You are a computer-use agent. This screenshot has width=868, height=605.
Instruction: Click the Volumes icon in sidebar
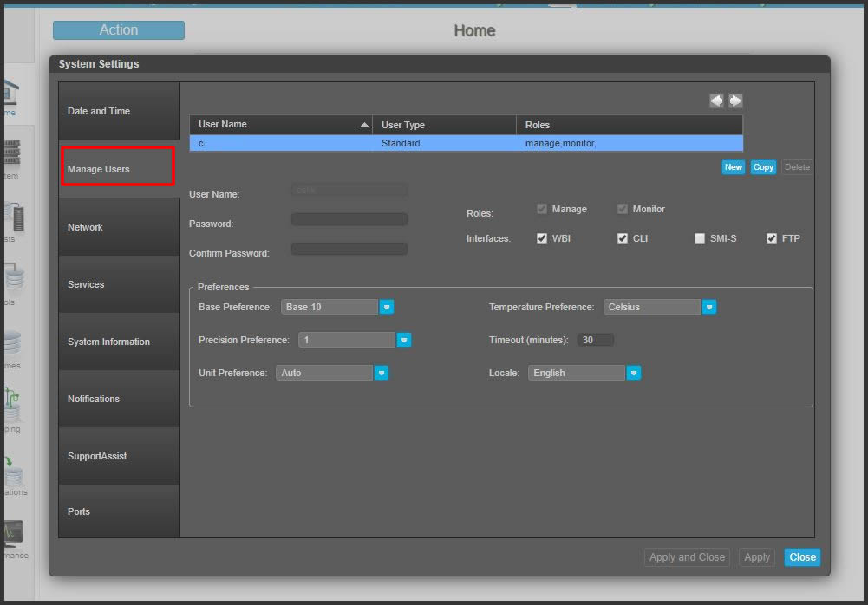[x=12, y=343]
